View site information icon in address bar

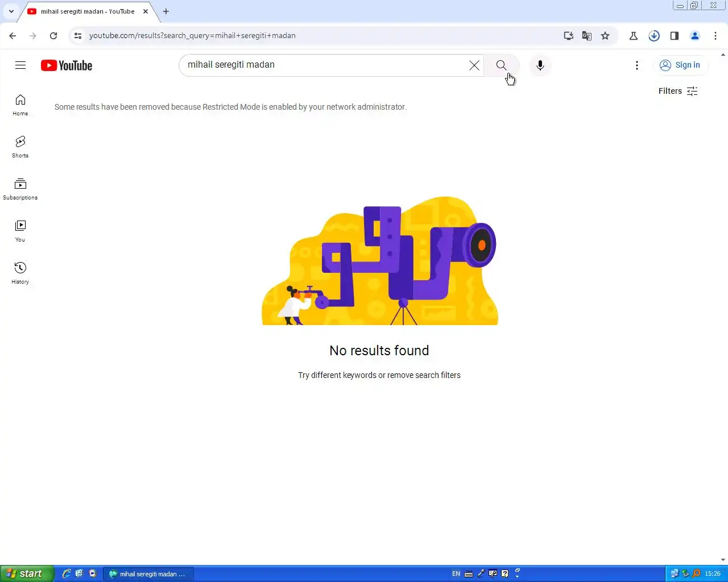point(78,36)
